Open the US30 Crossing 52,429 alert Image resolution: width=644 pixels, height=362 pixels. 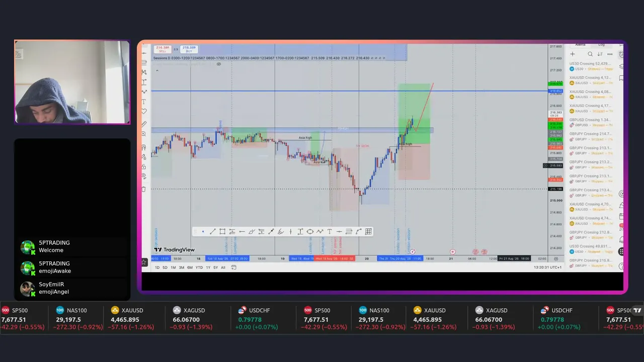[591, 66]
